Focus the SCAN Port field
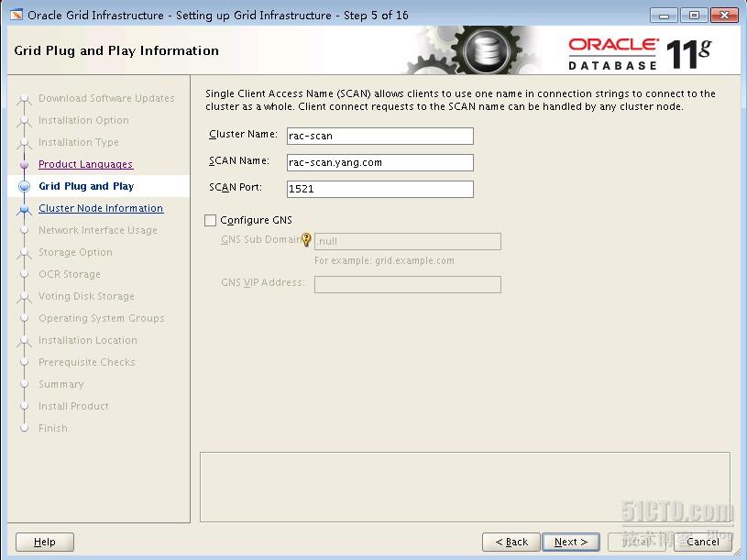The width and height of the screenshot is (747, 560). coord(380,189)
